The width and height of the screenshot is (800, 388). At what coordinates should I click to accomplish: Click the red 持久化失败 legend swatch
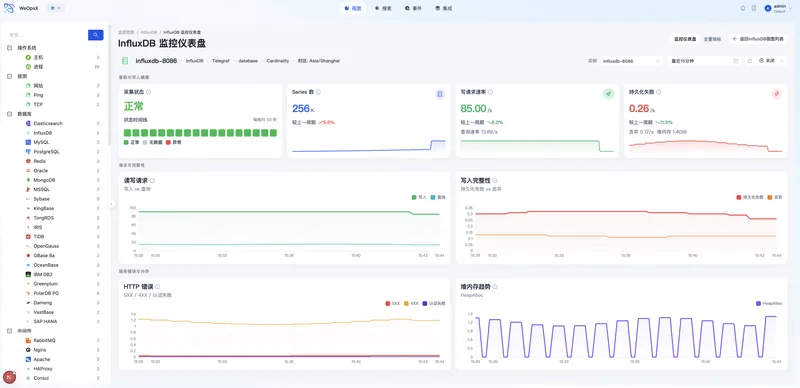click(739, 197)
